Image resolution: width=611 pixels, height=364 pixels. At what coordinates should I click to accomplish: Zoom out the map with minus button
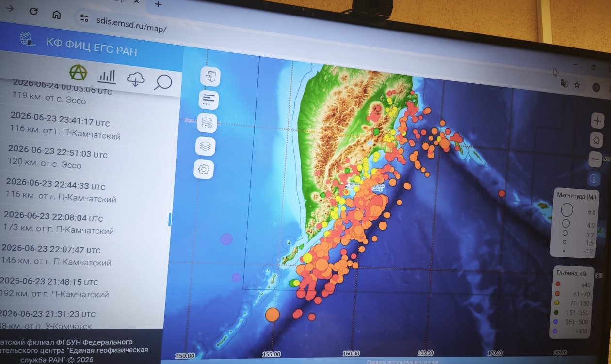(595, 159)
